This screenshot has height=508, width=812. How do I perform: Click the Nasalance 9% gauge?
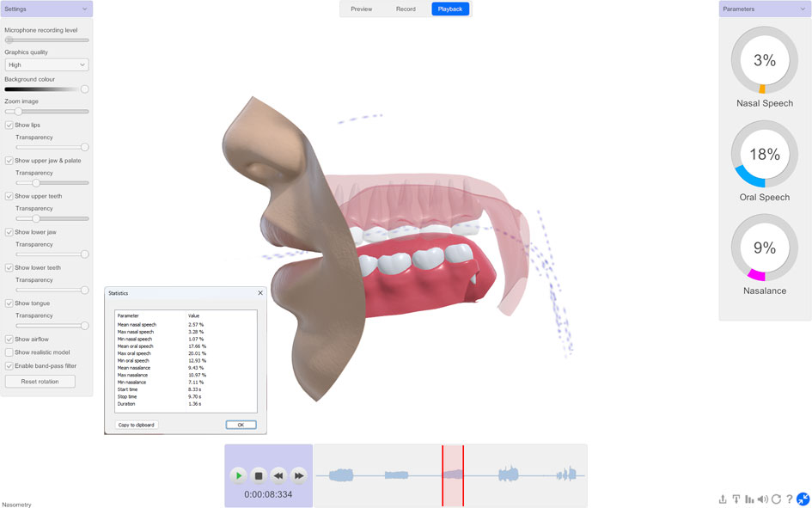765,248
